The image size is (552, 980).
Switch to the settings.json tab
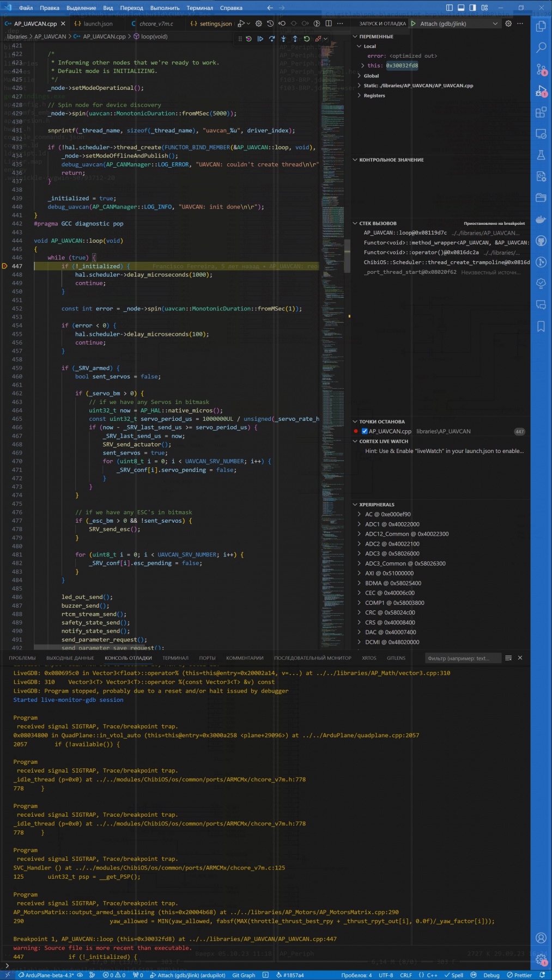click(x=211, y=23)
